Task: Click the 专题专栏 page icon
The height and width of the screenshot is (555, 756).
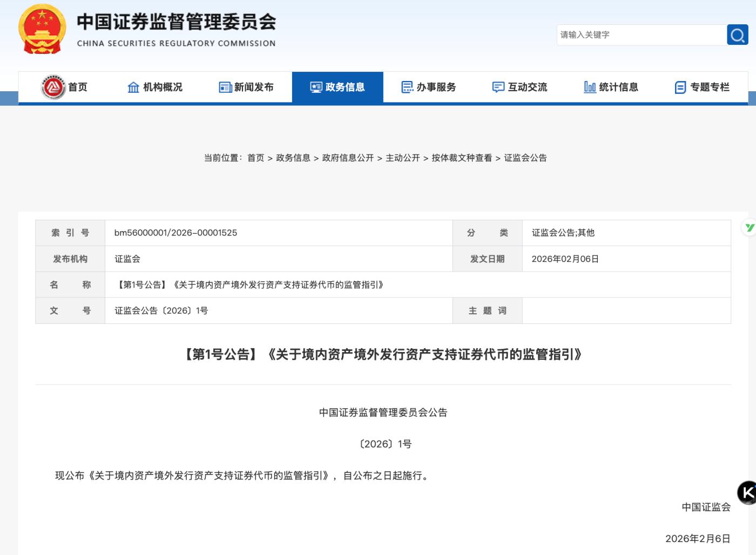Action: coord(680,87)
